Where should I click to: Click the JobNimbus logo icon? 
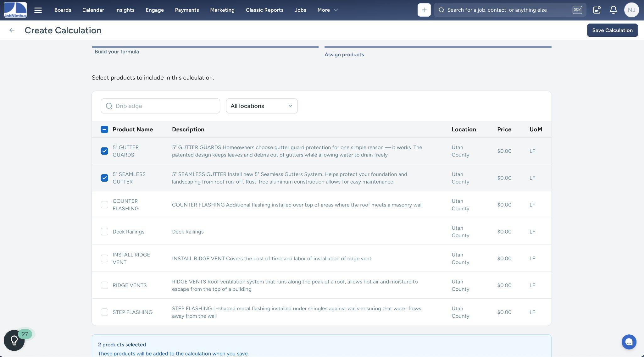pos(15,10)
